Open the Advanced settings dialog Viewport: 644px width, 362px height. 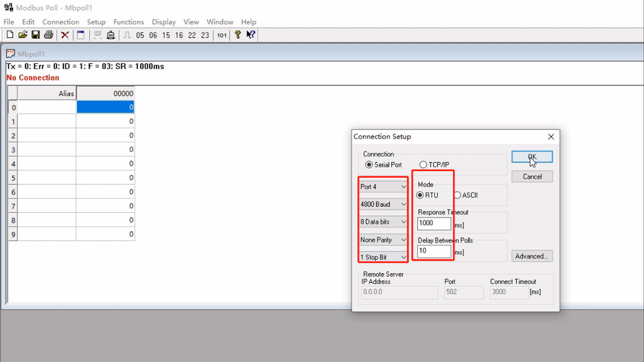pyautogui.click(x=532, y=256)
